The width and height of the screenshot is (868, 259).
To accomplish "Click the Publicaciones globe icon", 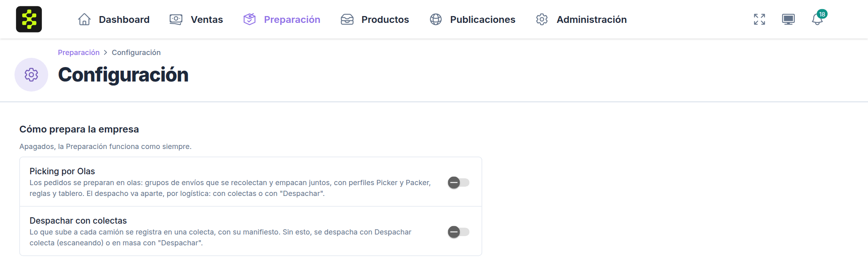I will (x=436, y=19).
